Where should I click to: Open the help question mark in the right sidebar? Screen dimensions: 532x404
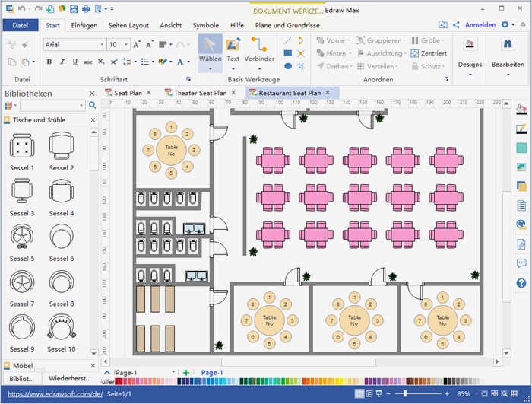pyautogui.click(x=521, y=283)
